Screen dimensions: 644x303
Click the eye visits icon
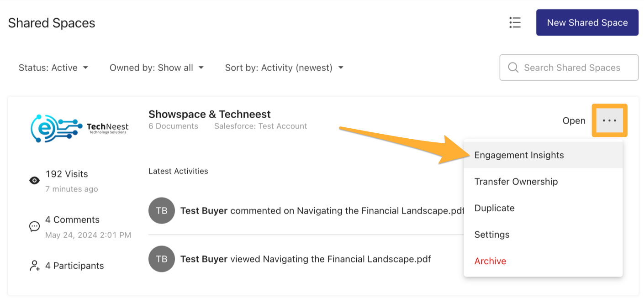pyautogui.click(x=34, y=180)
